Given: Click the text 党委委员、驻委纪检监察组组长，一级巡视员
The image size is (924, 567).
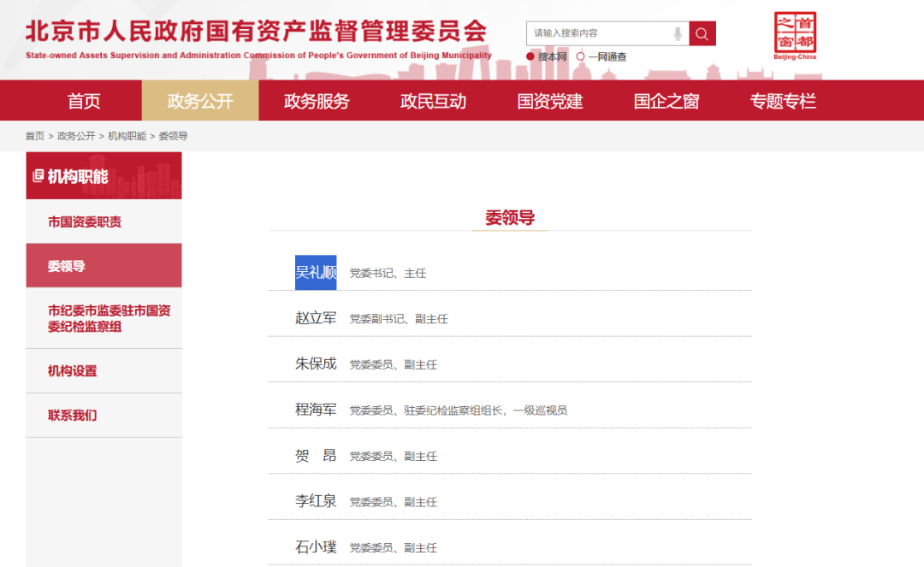Looking at the screenshot, I should 459,410.
